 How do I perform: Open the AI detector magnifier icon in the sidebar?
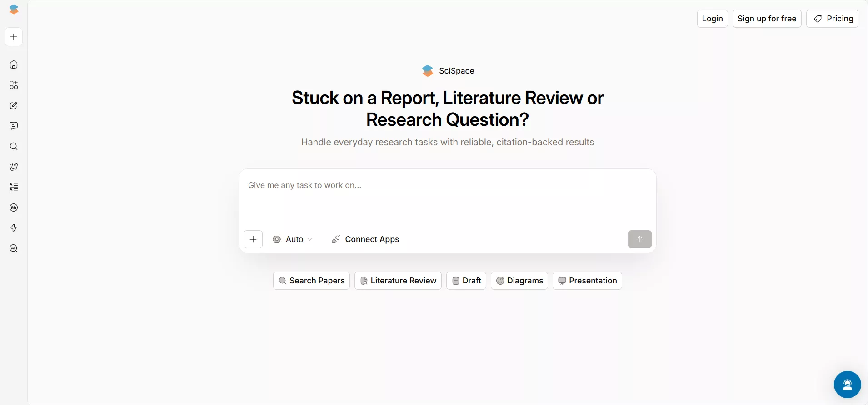point(14,248)
